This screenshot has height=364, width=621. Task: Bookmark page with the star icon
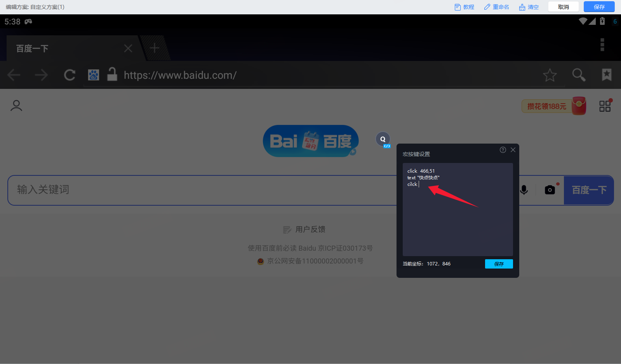(x=550, y=75)
